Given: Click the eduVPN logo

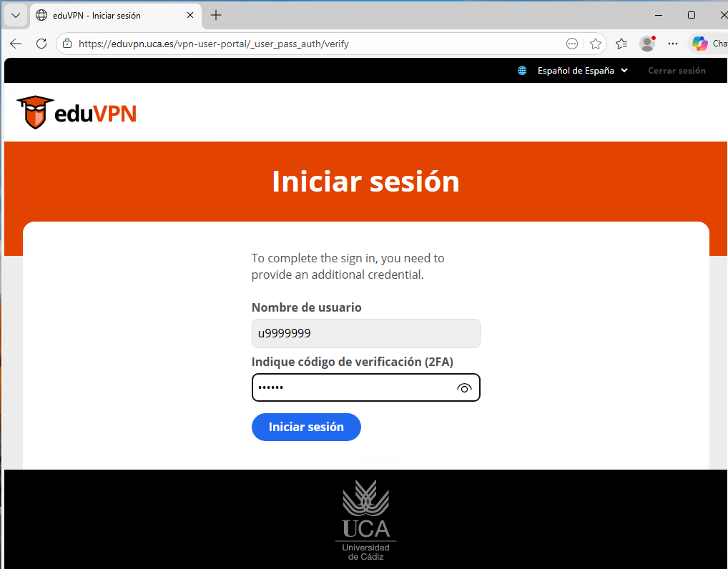Looking at the screenshot, I should tap(77, 112).
